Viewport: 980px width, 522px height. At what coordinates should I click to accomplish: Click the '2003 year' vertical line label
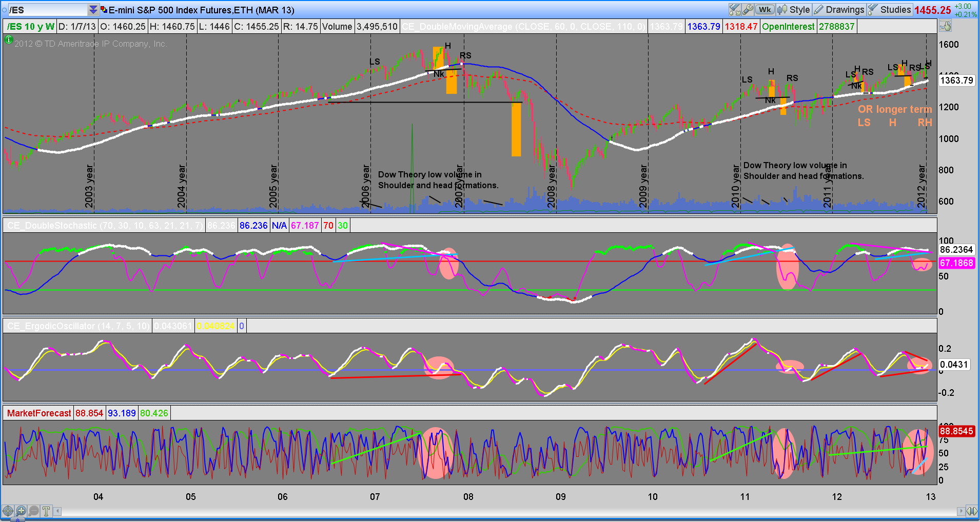coord(89,186)
